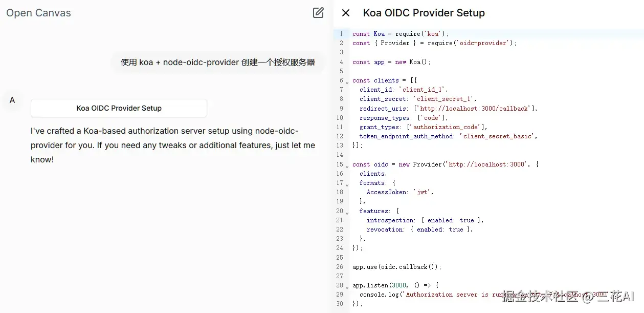This screenshot has height=313, width=644.
Task: Close the Koa OIDC Provider Setup panel
Action: (x=346, y=13)
